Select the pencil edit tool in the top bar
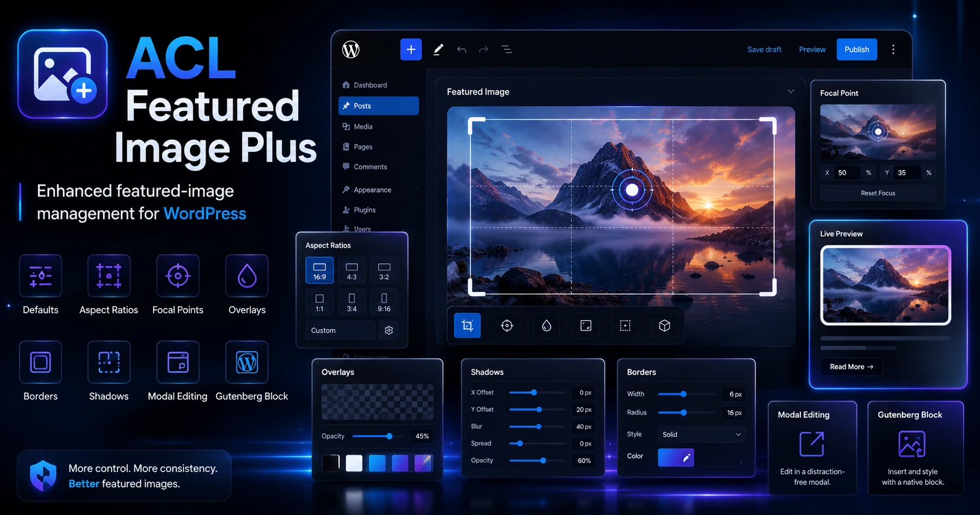This screenshot has height=515, width=980. pyautogui.click(x=438, y=49)
